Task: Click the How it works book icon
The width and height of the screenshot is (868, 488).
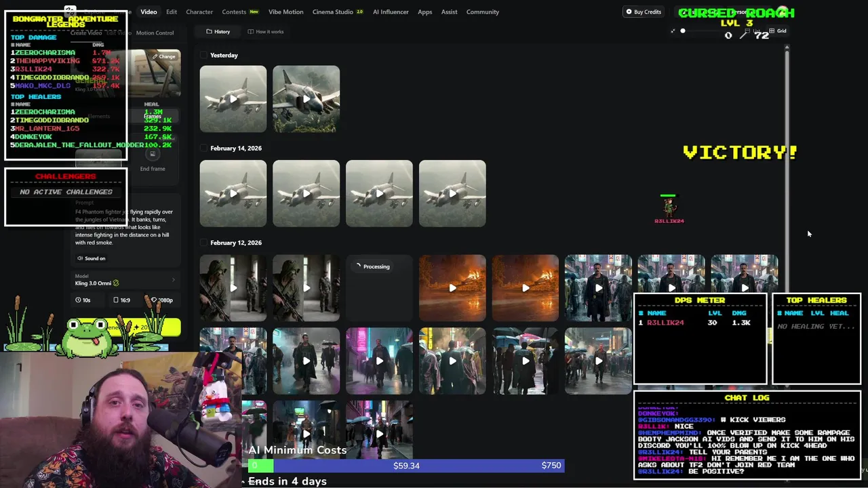Action: (x=250, y=32)
